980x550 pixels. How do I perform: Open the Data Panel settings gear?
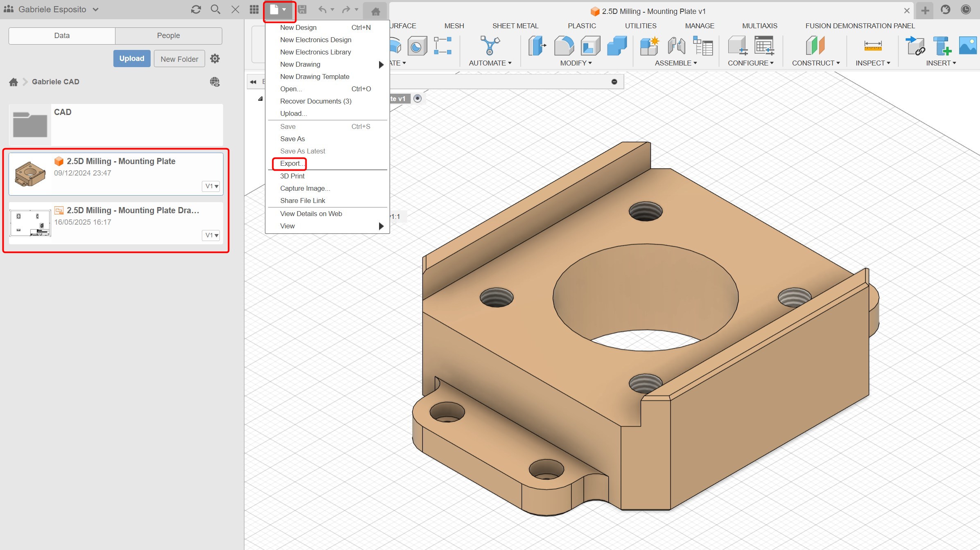tap(215, 58)
